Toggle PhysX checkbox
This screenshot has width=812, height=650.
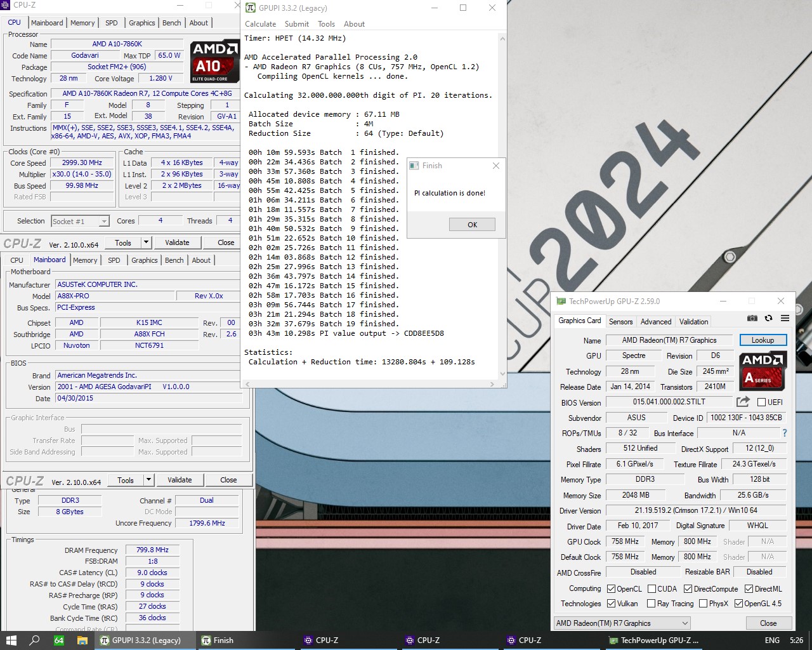[x=703, y=604]
